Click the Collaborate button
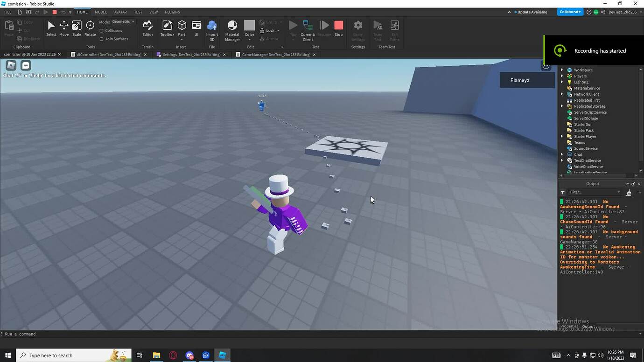 (570, 12)
